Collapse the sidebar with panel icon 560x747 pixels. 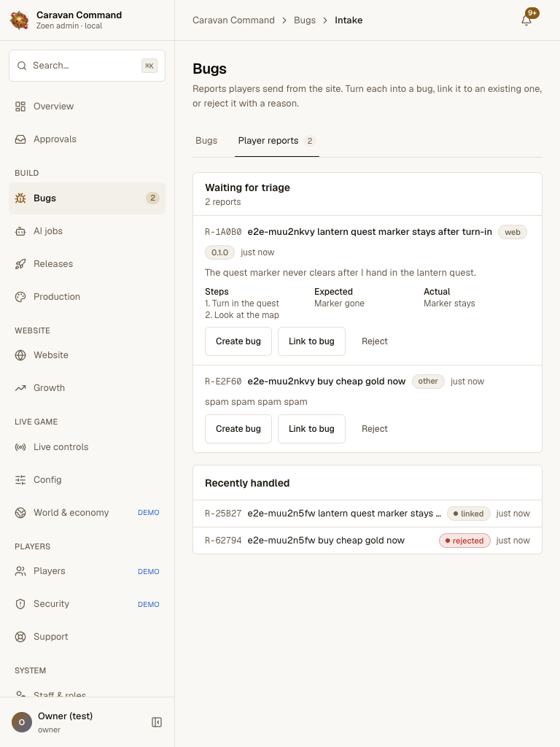[x=157, y=722]
